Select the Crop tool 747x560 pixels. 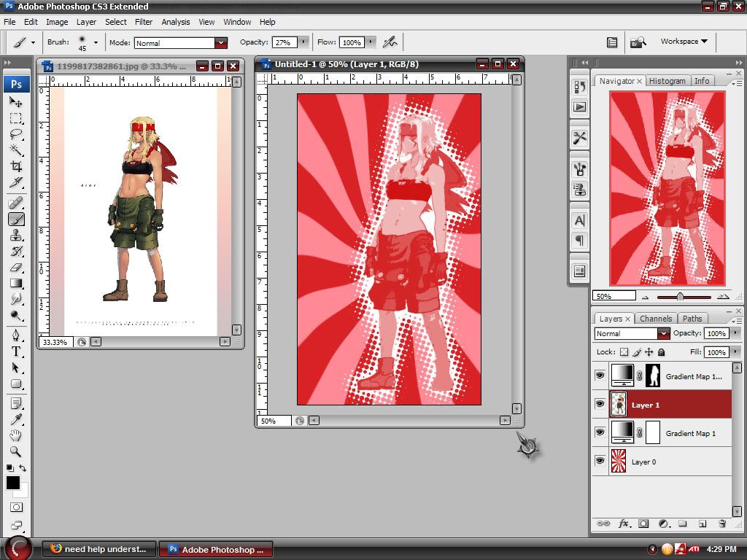(16, 166)
